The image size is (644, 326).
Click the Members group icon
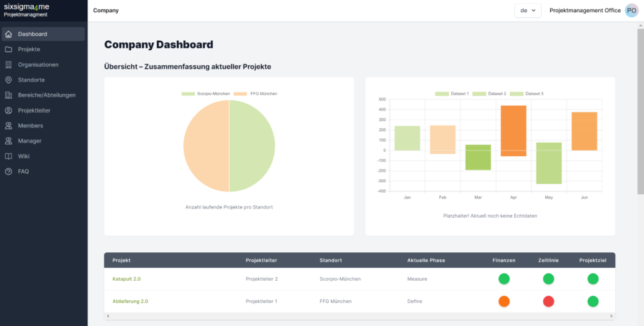pyautogui.click(x=8, y=125)
